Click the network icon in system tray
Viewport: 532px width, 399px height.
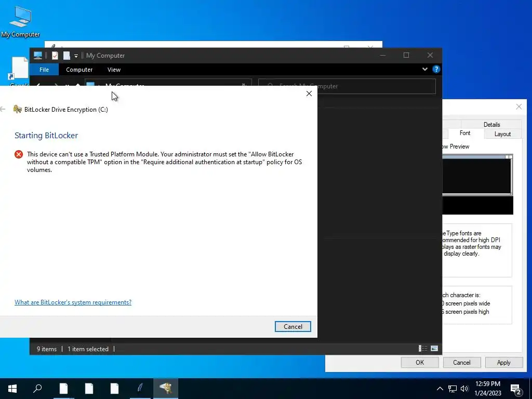click(x=453, y=389)
